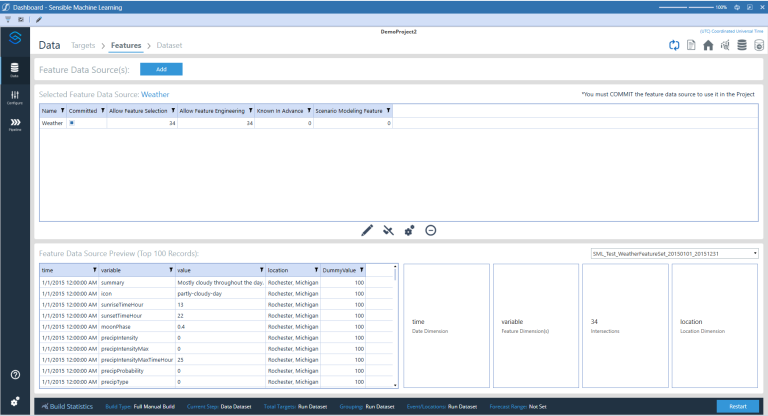Select the moonPhase variable cell
The width and height of the screenshot is (768, 416).
point(137,327)
